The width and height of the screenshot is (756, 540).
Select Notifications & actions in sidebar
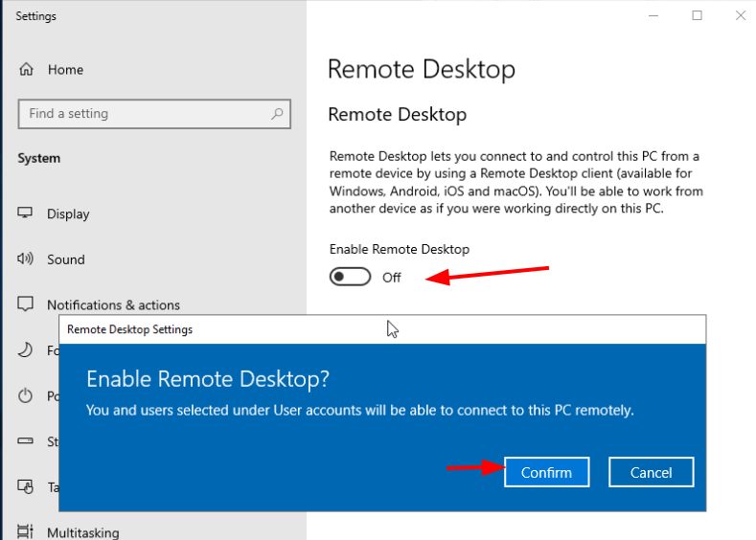113,304
